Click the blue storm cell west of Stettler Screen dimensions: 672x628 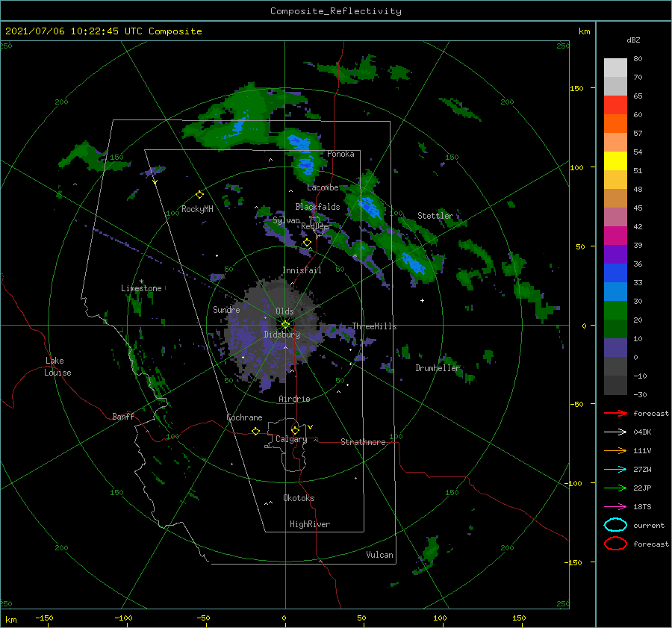pyautogui.click(x=370, y=208)
